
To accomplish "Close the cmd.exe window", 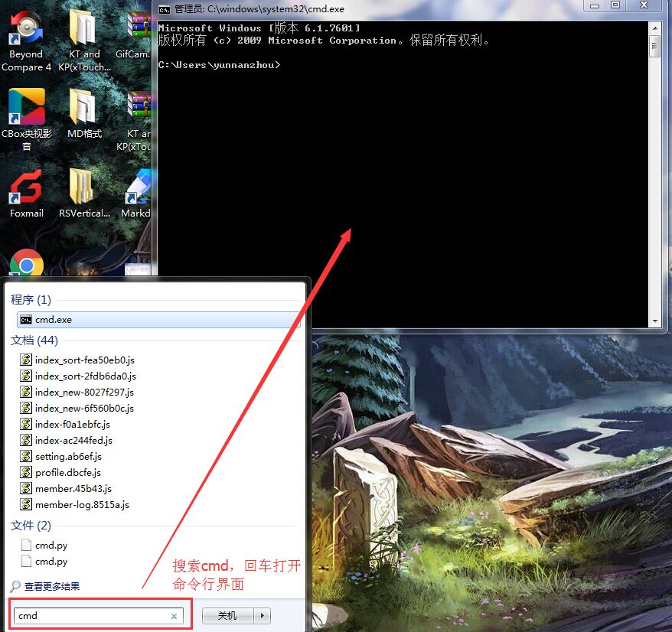I will 644,5.
